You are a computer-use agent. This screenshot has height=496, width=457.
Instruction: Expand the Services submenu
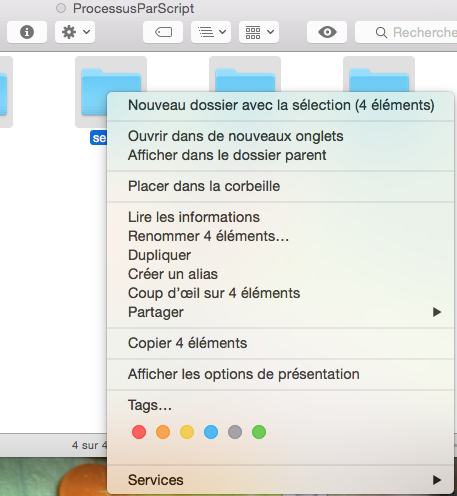click(x=280, y=480)
